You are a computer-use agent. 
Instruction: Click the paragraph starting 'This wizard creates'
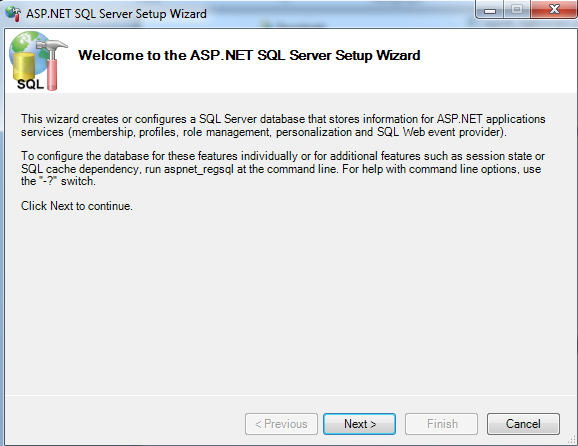(x=283, y=125)
